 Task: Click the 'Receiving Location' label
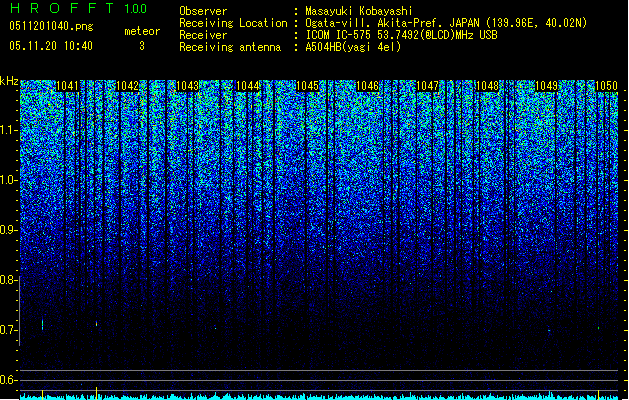point(233,23)
